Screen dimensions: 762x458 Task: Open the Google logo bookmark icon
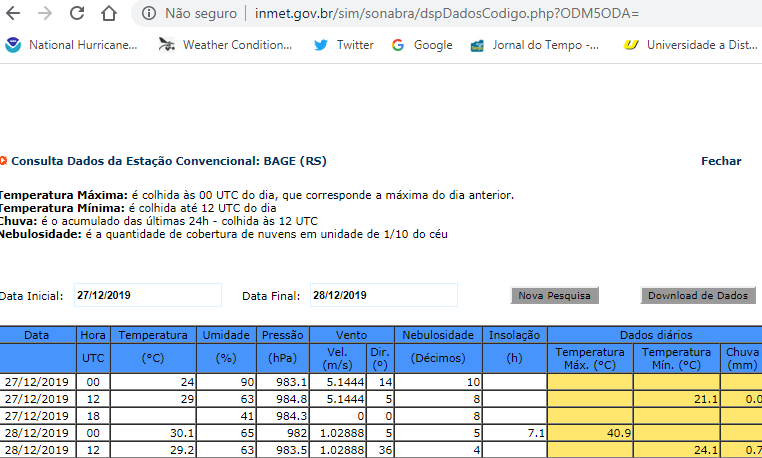(398, 45)
